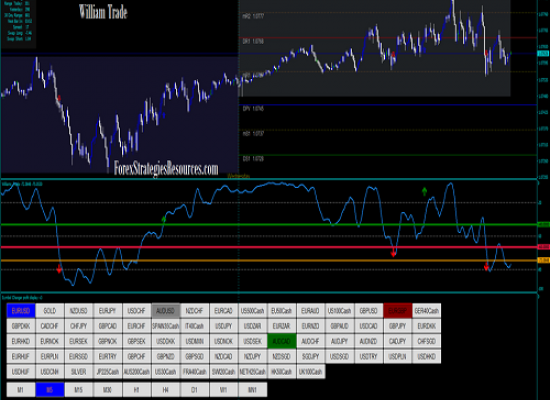Choose the EURJPY symbol button
This screenshot has height=400, width=550.
point(108,311)
